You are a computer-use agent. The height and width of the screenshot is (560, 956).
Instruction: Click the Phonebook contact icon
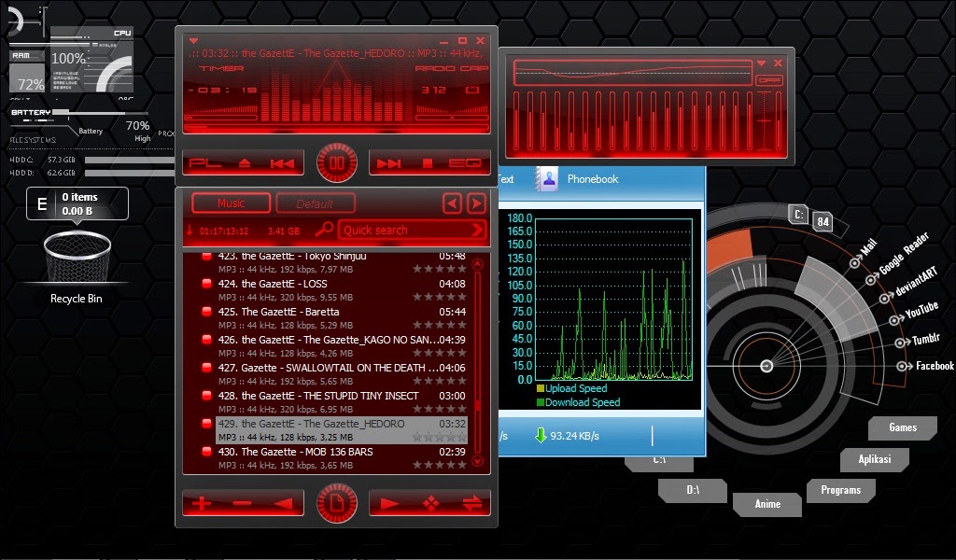coord(549,179)
